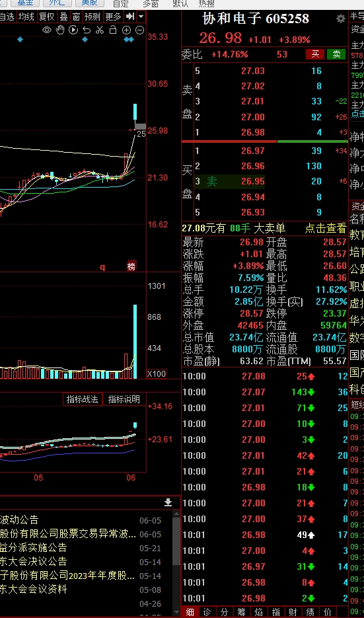Click the 换手 value 11.62%
Screen dimensions: 364x618
pyautogui.click(x=332, y=290)
